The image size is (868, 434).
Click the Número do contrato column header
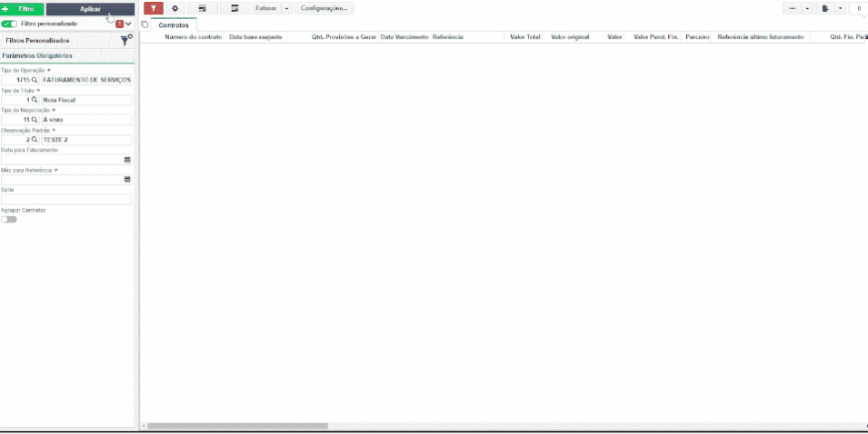pyautogui.click(x=194, y=37)
